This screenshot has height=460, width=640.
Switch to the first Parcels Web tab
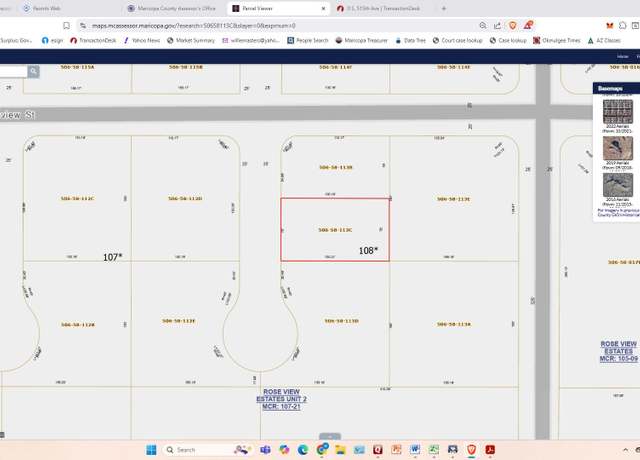click(x=42, y=8)
